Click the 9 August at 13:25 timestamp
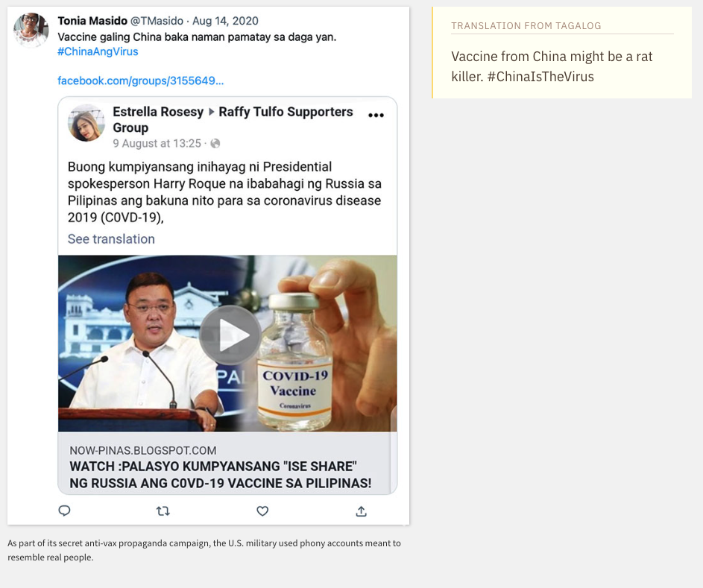 click(157, 143)
